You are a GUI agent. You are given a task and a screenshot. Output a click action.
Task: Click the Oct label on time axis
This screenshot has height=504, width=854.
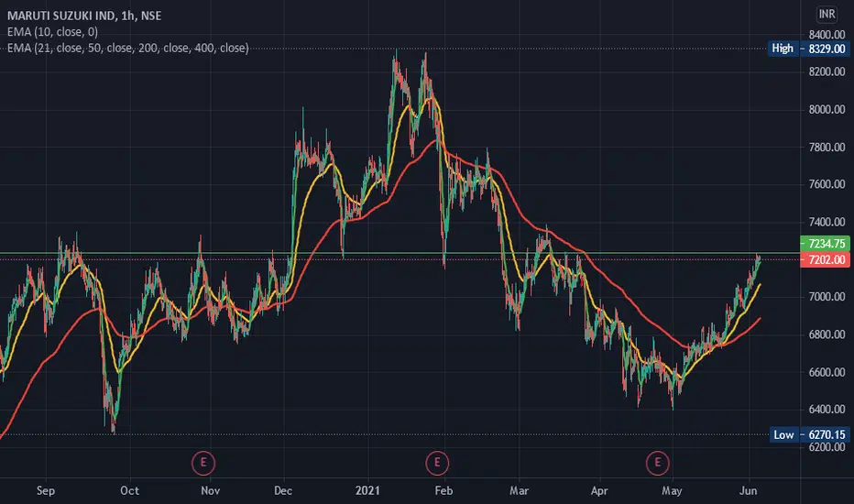[129, 491]
